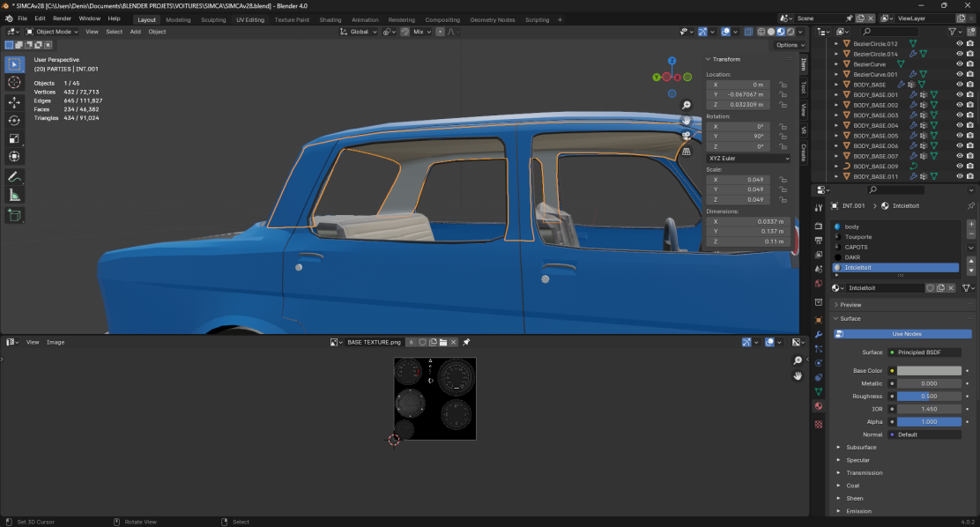
Task: Switch to the UV Editing workspace tab
Action: [x=250, y=19]
